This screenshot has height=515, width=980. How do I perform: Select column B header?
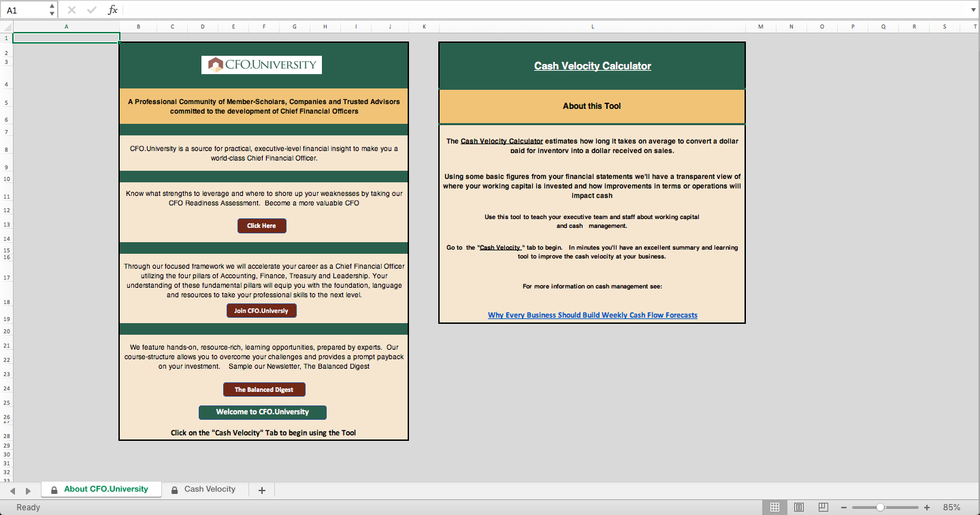tap(138, 27)
